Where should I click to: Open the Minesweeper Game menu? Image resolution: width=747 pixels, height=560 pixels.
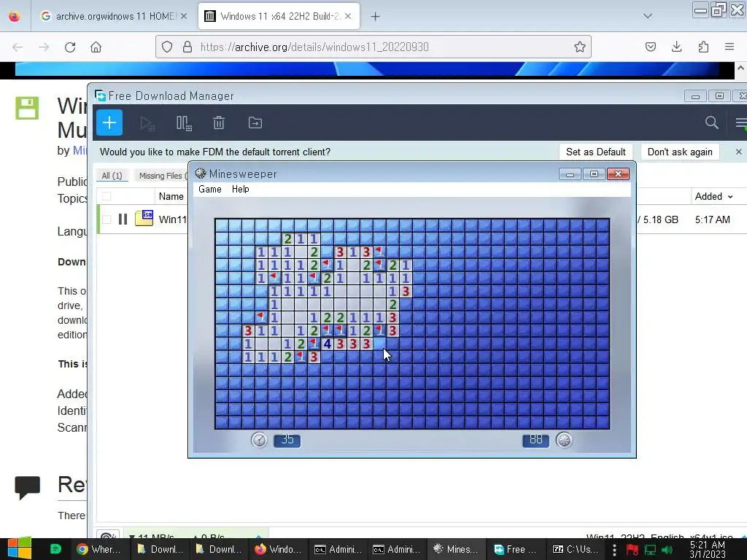[209, 189]
